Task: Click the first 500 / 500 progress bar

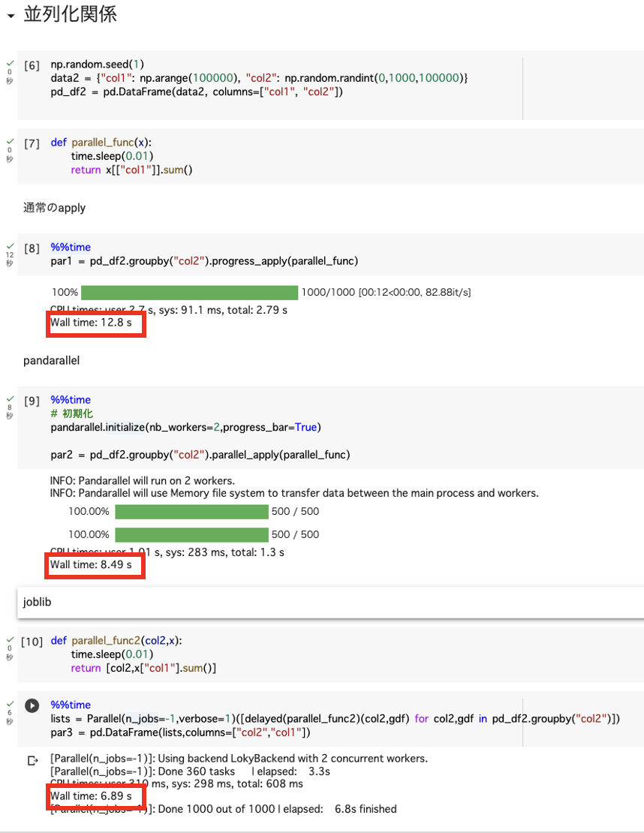Action: click(191, 512)
